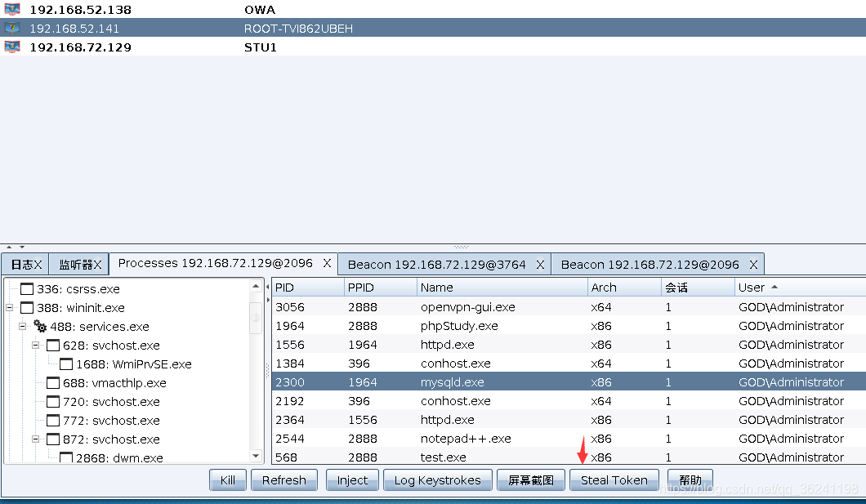Click window icon of 720: svchost.exe
866x504 pixels.
[x=52, y=401]
